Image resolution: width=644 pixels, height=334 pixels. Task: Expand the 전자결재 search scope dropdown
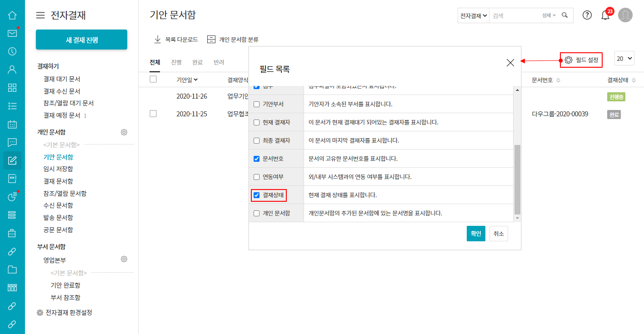tap(474, 15)
